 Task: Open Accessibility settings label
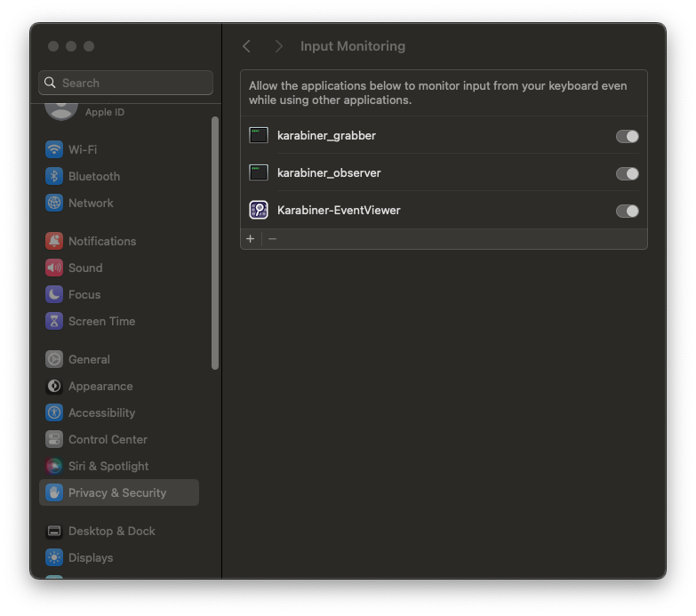pos(101,412)
